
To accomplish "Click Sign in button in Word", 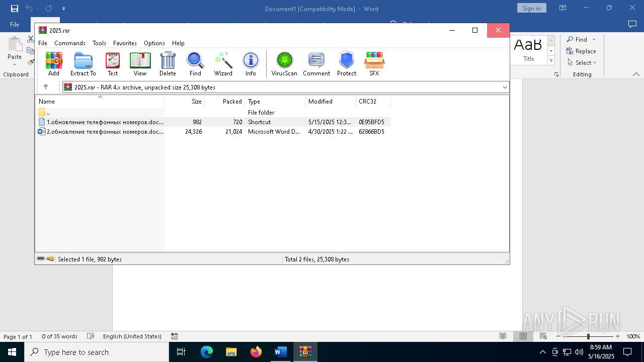I will (531, 8).
